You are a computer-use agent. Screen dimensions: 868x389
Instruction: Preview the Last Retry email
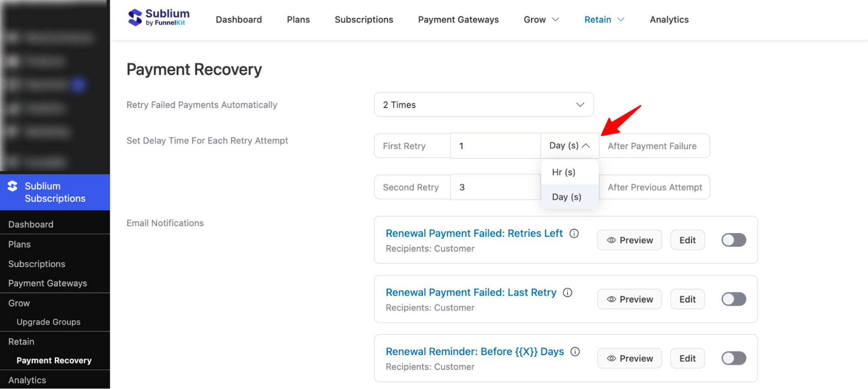(x=629, y=299)
